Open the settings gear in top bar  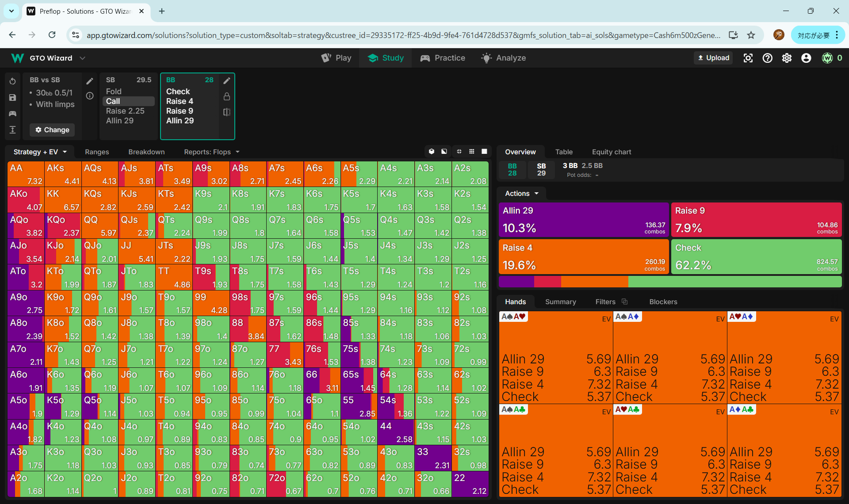click(787, 58)
